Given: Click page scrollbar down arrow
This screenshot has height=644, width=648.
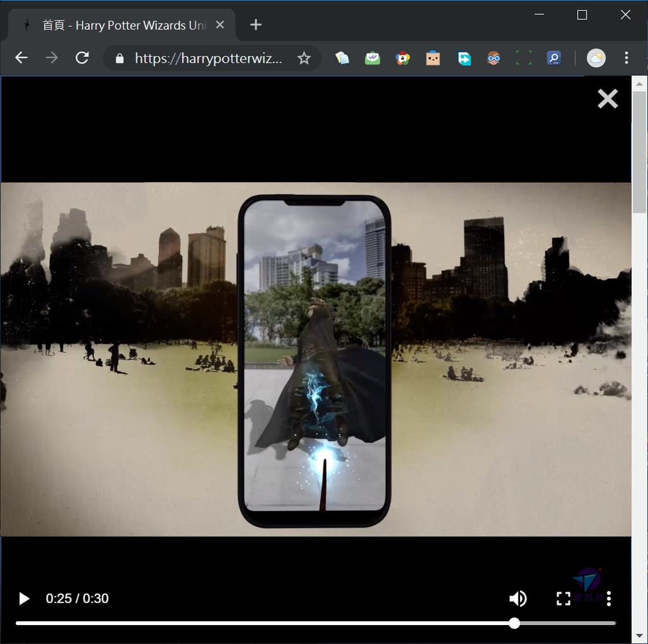Looking at the screenshot, I should (639, 636).
